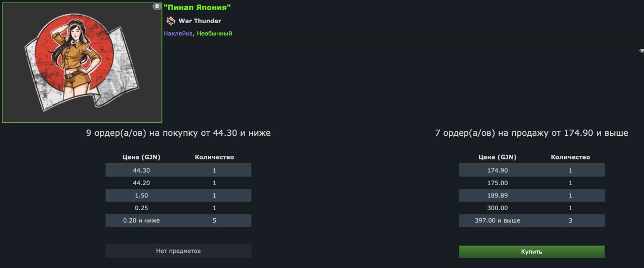Click the 300.00 sell order price
The width and height of the screenshot is (644, 268).
point(498,208)
